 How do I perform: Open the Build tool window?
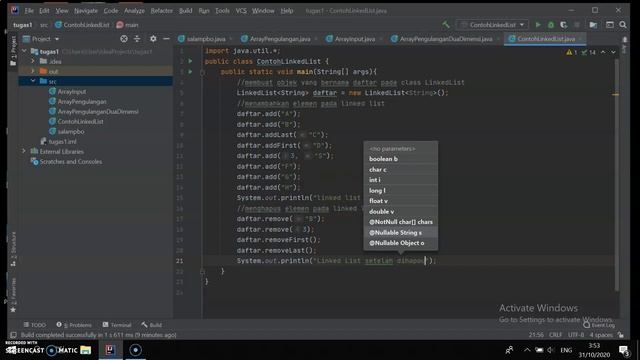[152, 325]
